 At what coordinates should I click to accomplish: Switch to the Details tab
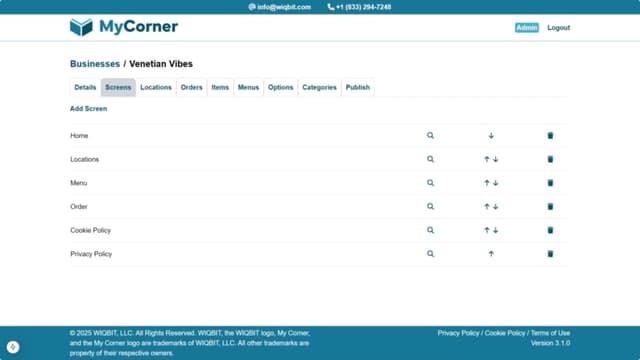pos(85,87)
